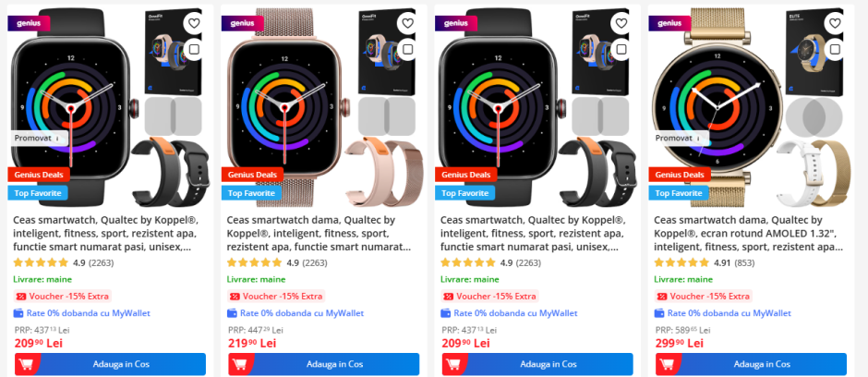Open title link of round AMOLED 1.32" smartwatch
The image size is (868, 377).
749,234
